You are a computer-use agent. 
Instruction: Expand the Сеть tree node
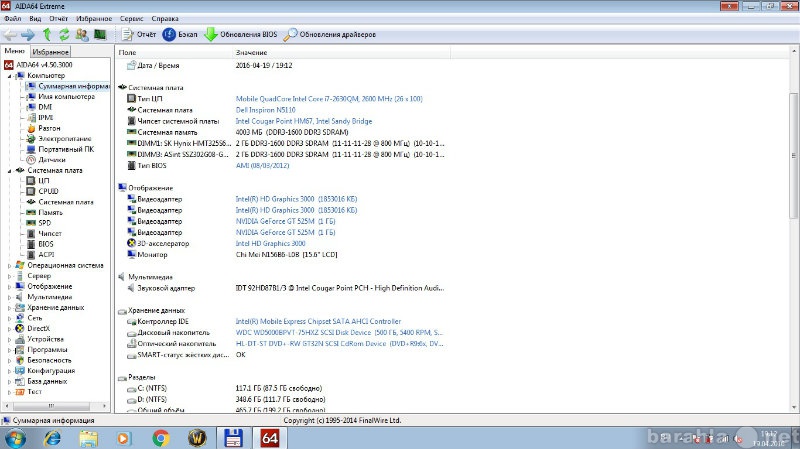9,318
